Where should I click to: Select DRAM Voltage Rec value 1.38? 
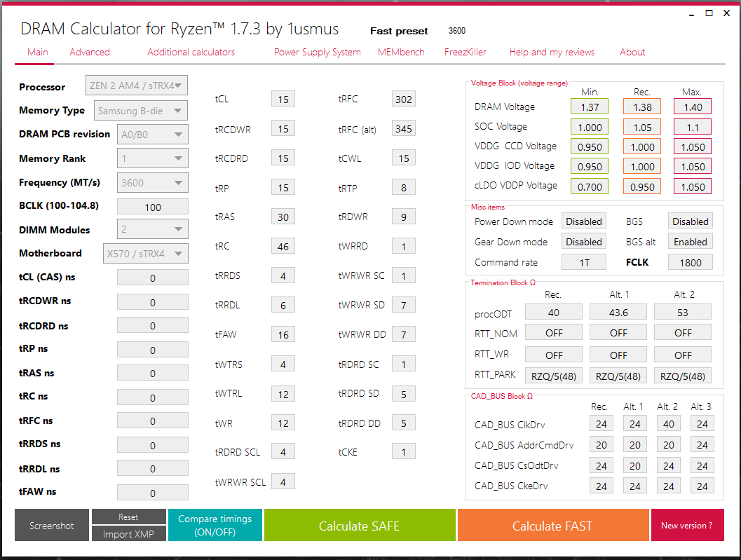[642, 107]
